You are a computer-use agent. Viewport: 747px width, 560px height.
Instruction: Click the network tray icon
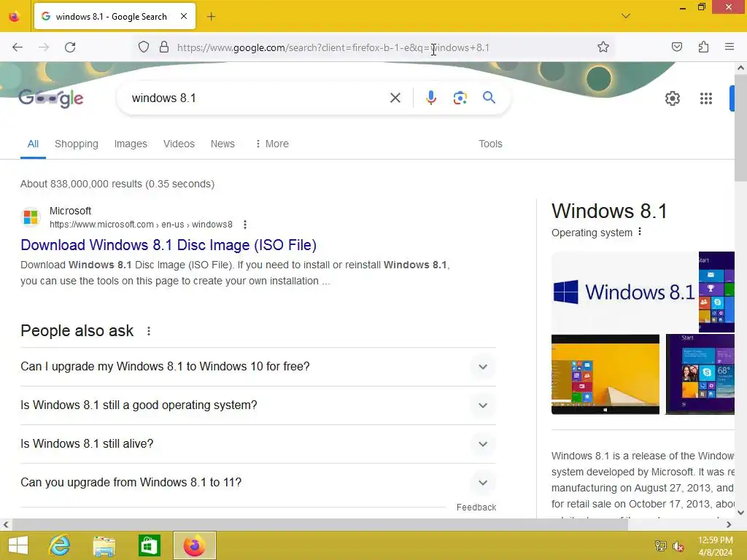coord(661,545)
